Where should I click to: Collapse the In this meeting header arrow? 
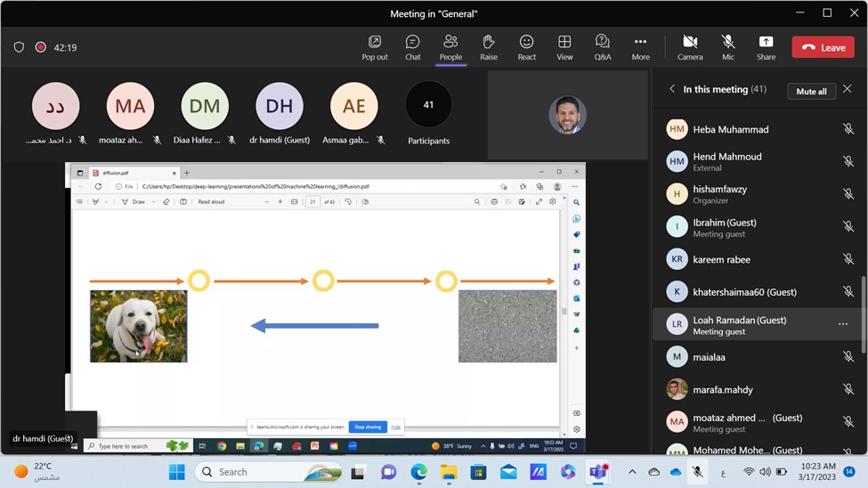click(x=672, y=89)
